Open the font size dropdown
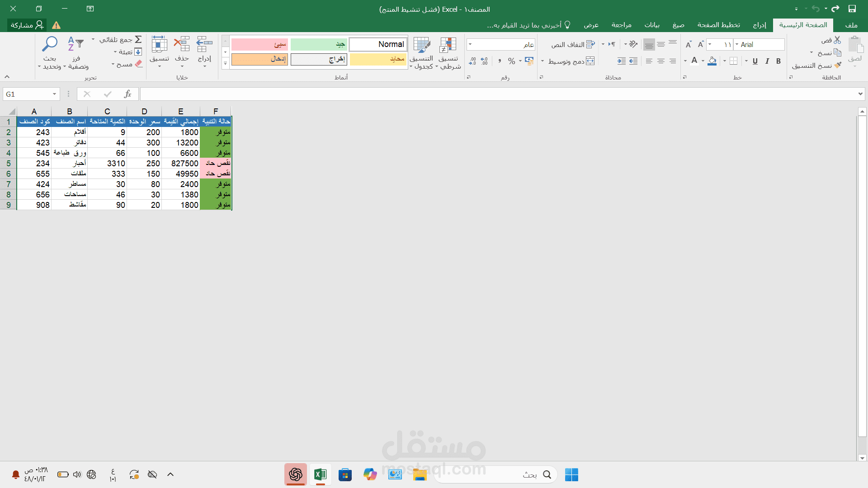Screen dimensions: 868x488 [710, 44]
